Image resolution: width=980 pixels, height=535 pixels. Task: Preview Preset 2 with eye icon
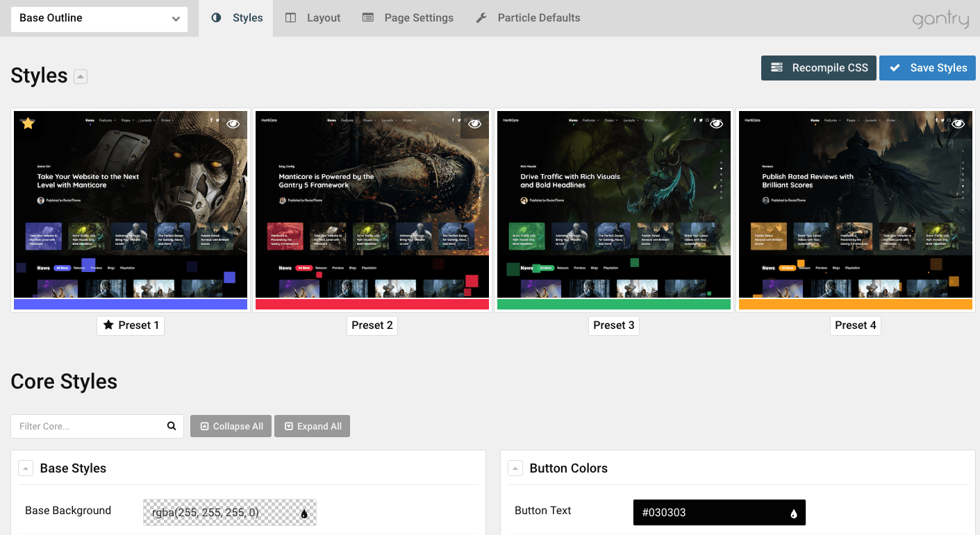[474, 124]
